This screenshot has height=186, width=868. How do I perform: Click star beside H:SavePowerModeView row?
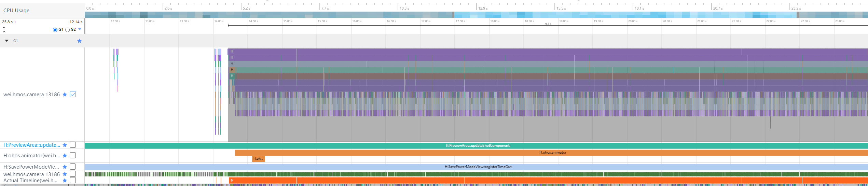[65, 167]
